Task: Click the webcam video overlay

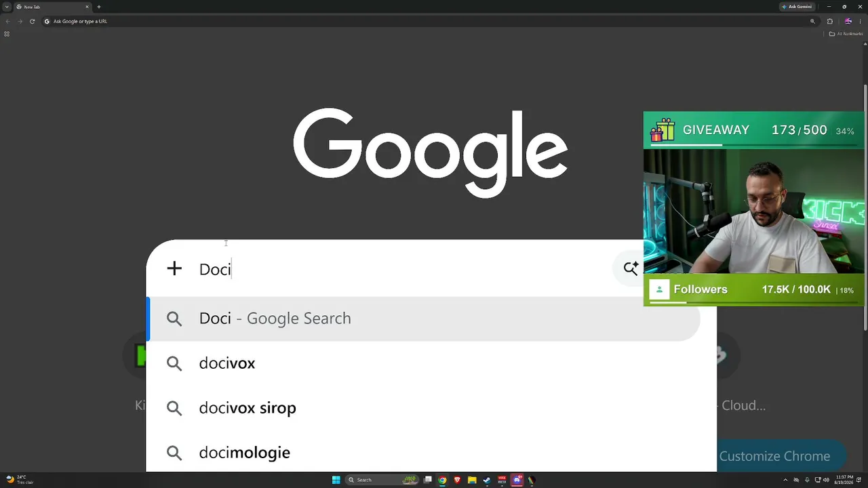Action: 753,211
